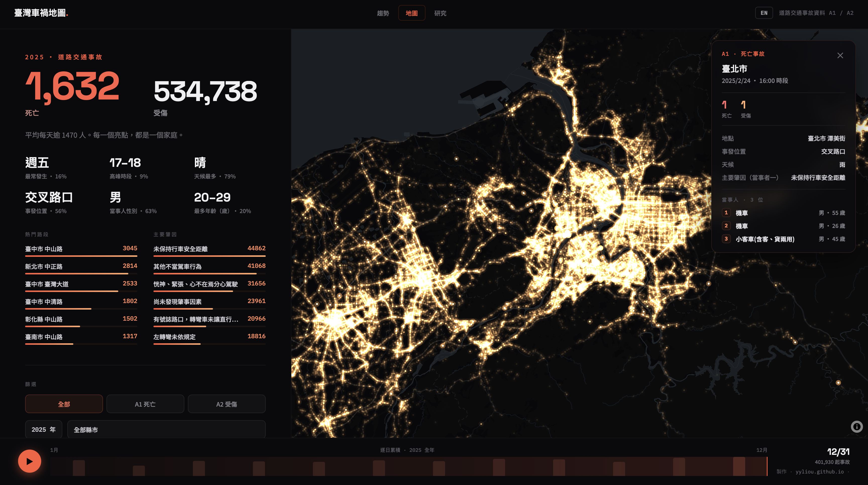Click the 臺灣車禍地圖 site logo

tap(41, 13)
